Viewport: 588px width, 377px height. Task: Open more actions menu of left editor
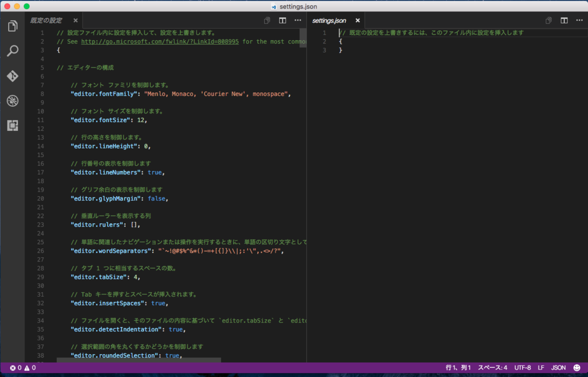click(298, 20)
